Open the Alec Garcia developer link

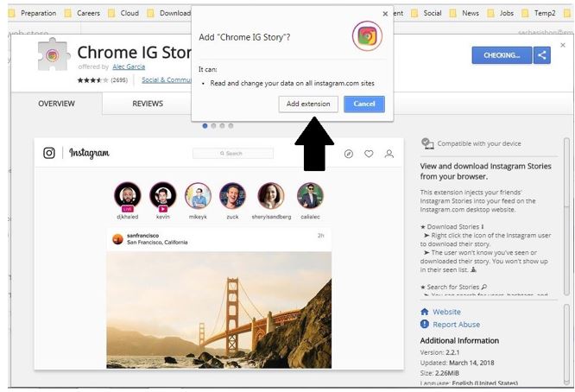[129, 66]
